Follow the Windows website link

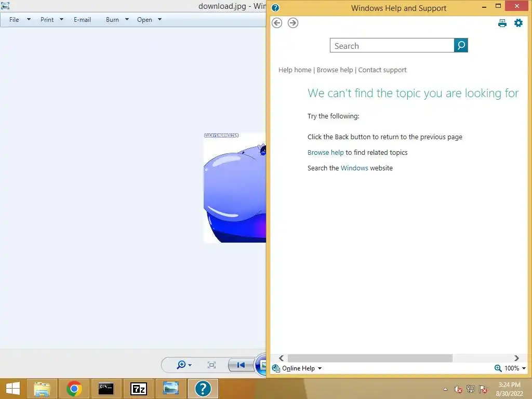coord(354,168)
